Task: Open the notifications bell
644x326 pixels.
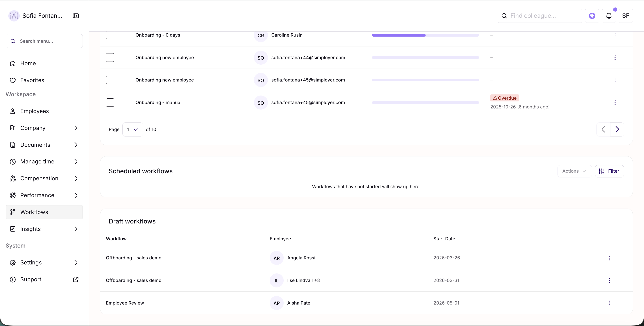Action: coord(609,16)
